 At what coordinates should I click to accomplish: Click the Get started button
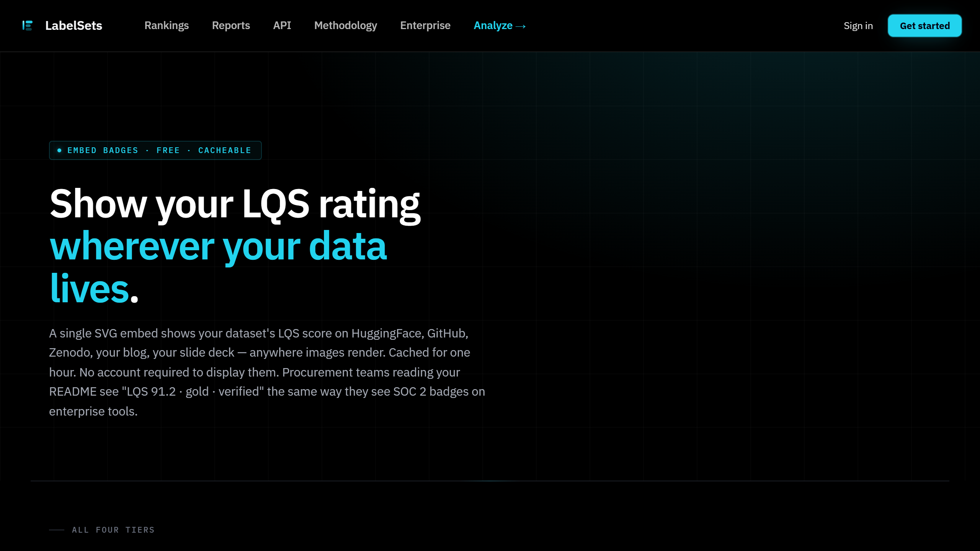pyautogui.click(x=925, y=26)
